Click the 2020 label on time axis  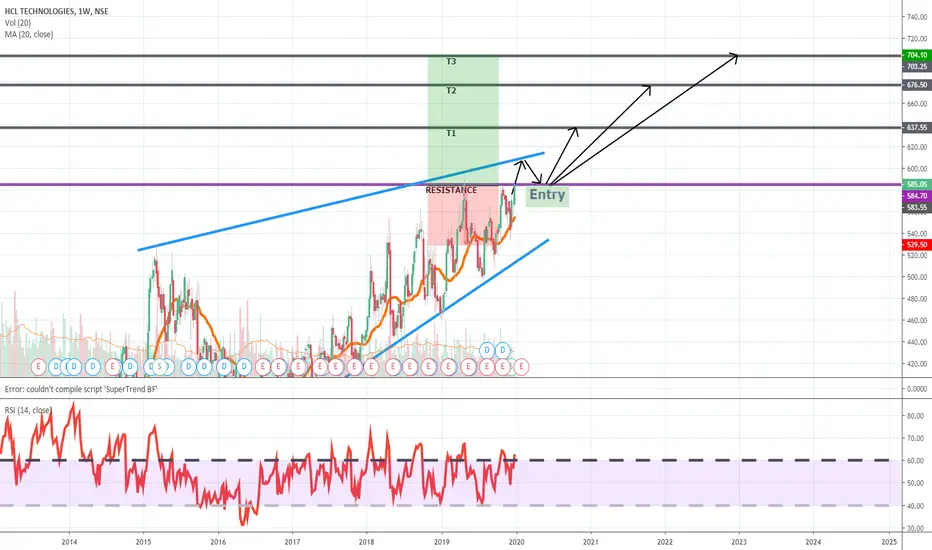516,542
